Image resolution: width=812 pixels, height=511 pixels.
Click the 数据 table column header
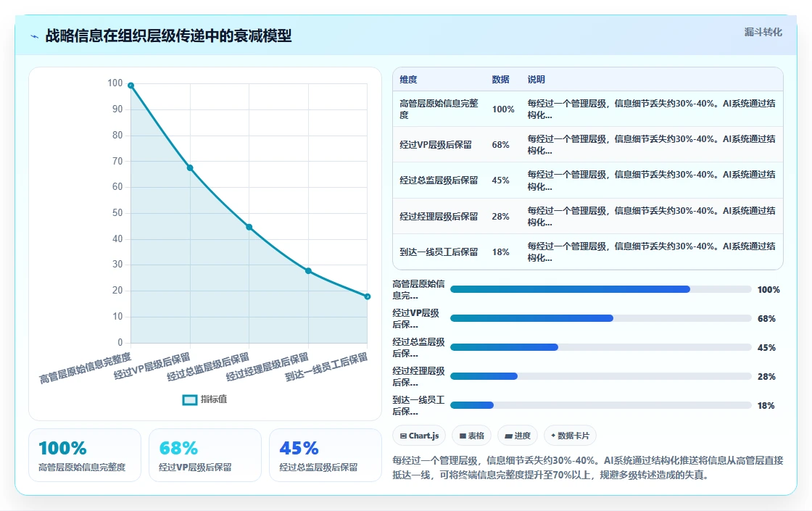click(x=500, y=80)
